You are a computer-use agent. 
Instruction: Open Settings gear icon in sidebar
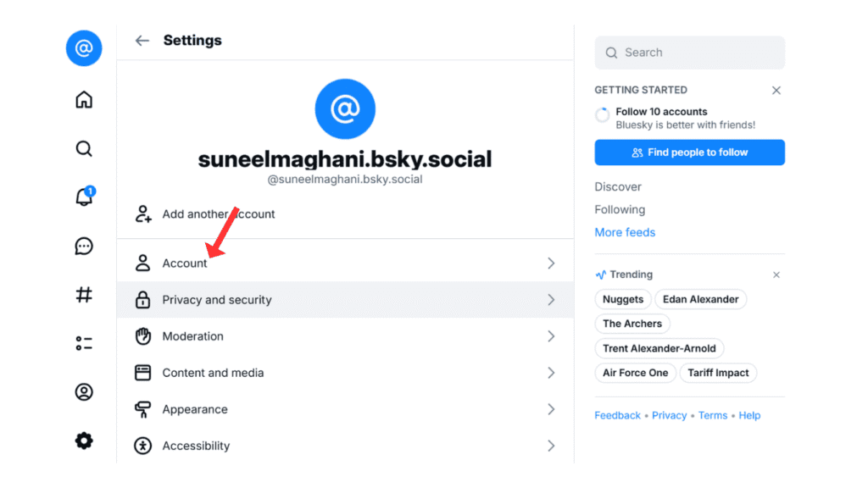[84, 441]
